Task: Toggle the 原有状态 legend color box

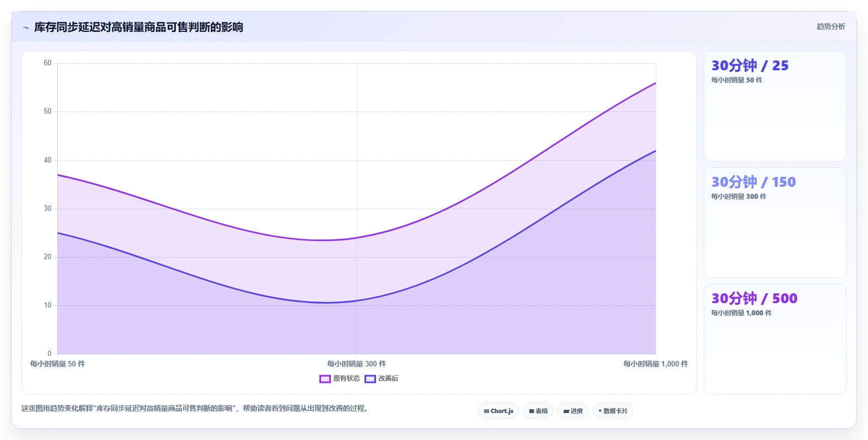Action: [325, 378]
